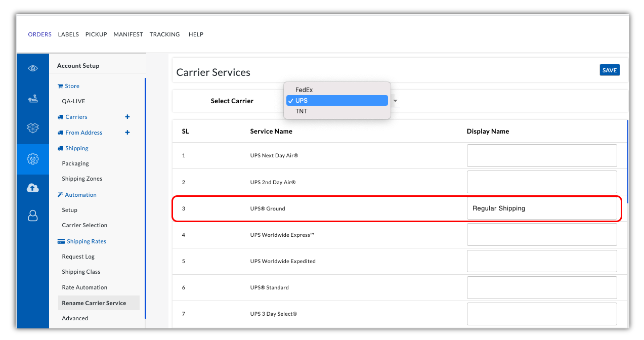Click the Shipping Rates card icon

click(61, 241)
